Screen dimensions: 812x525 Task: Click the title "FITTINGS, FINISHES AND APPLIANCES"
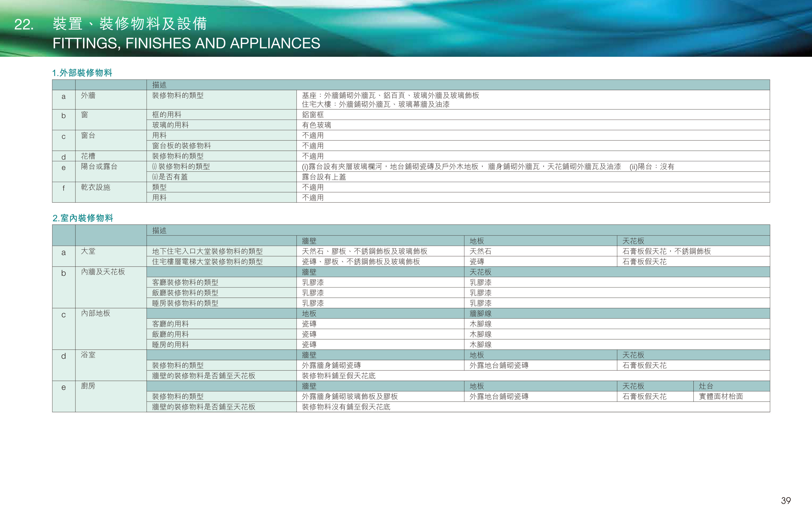tap(186, 43)
